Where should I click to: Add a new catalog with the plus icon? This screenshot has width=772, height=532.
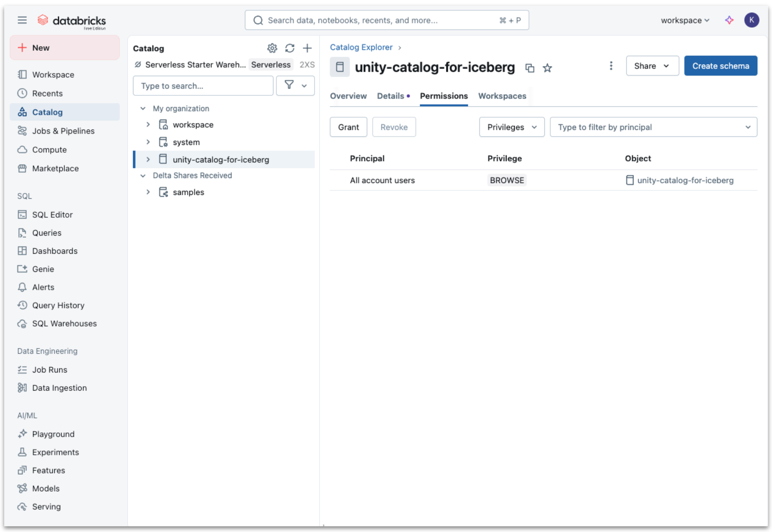click(x=307, y=48)
